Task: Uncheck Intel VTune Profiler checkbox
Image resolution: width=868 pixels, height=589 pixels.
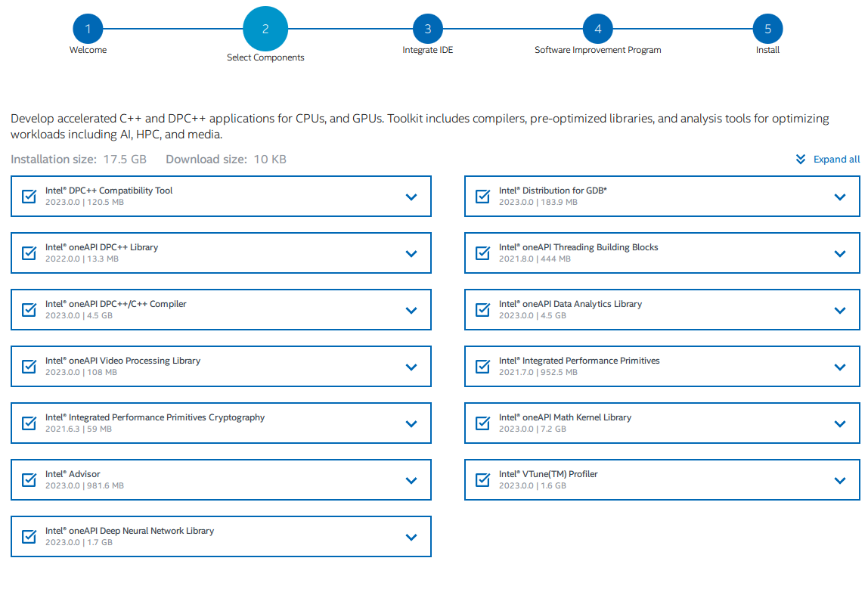Action: coord(482,480)
